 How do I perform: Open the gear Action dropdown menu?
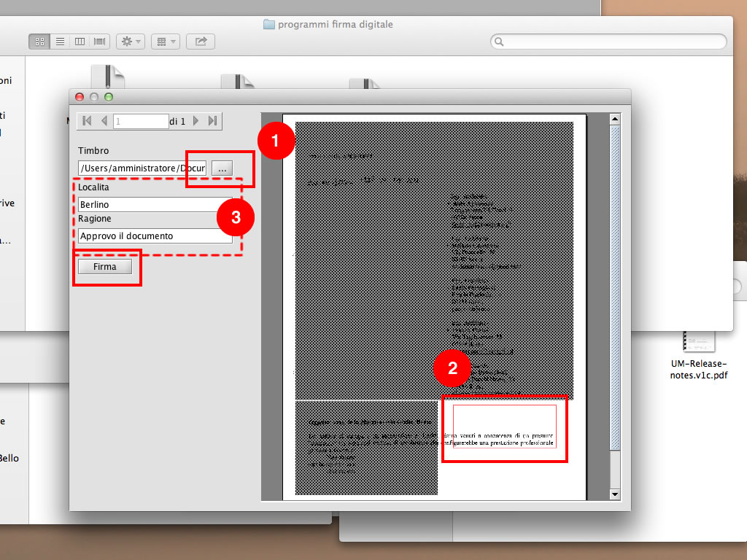(131, 42)
